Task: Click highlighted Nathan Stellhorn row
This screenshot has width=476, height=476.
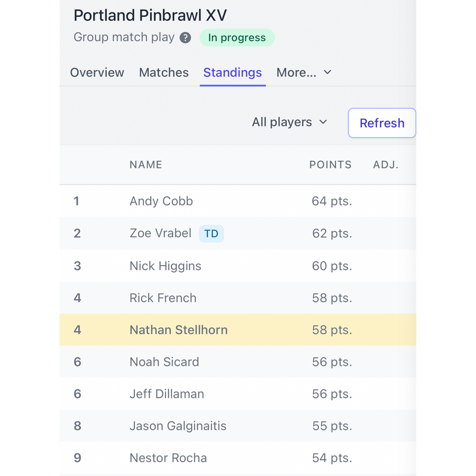Action: click(237, 329)
